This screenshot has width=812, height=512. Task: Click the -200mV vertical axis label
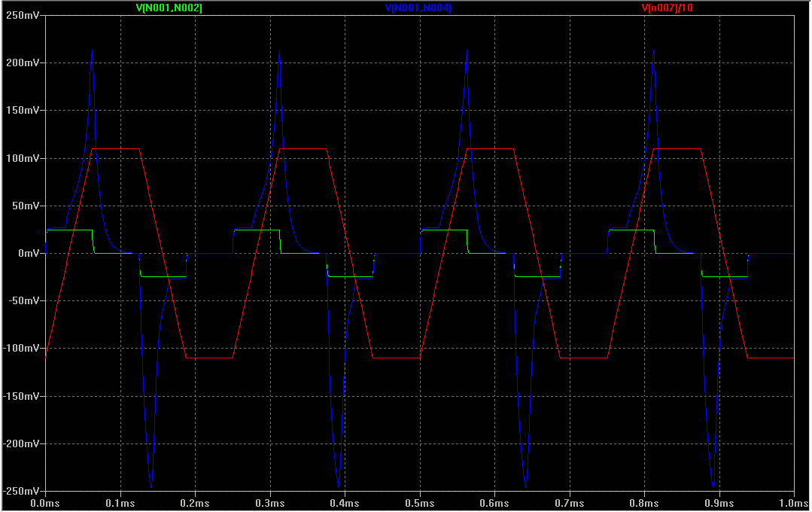pos(23,443)
